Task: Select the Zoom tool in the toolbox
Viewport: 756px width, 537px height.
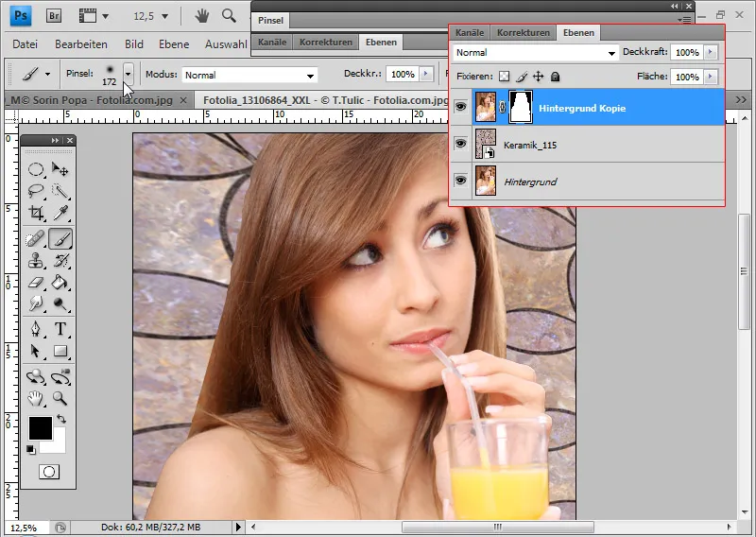Action: point(60,398)
